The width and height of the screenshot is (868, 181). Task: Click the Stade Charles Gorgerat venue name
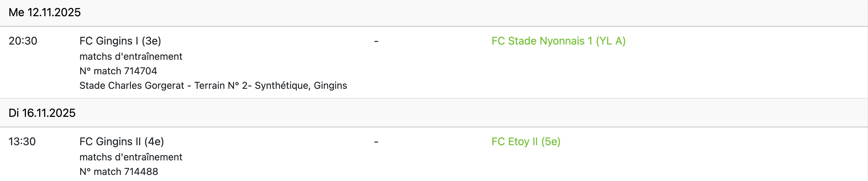tap(132, 85)
